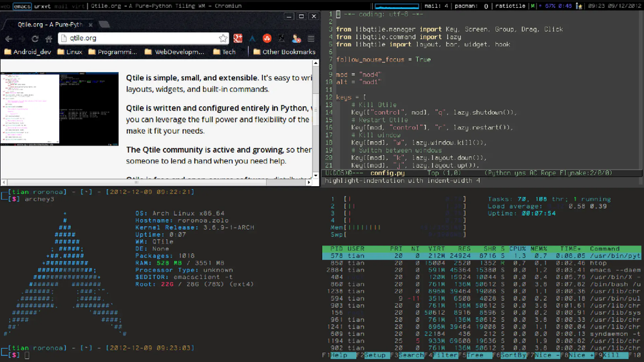Click the dark N extension icon
The image size is (644, 362).
[281, 38]
